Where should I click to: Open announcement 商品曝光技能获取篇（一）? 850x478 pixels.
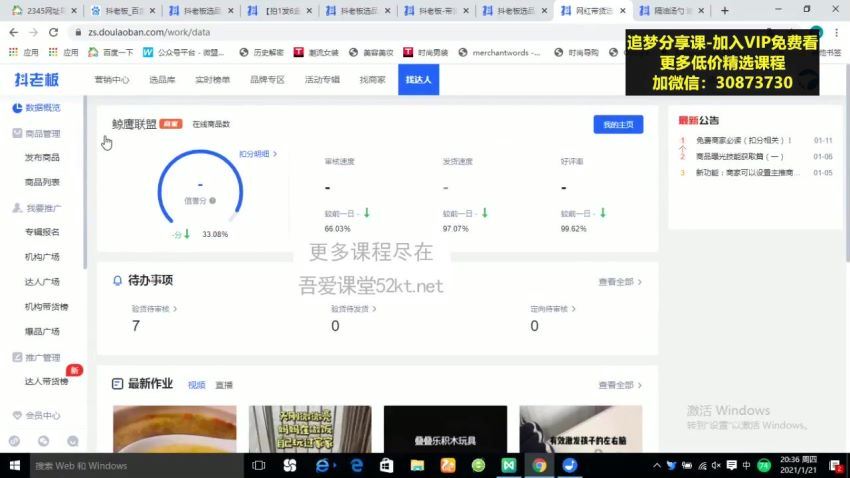[739, 157]
